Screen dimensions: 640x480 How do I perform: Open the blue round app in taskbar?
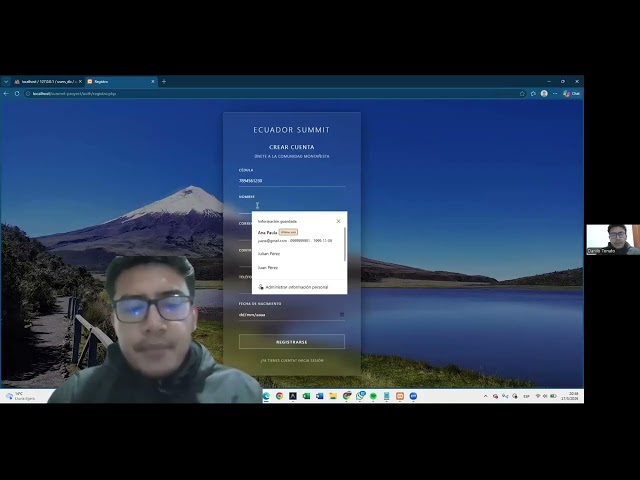413,396
